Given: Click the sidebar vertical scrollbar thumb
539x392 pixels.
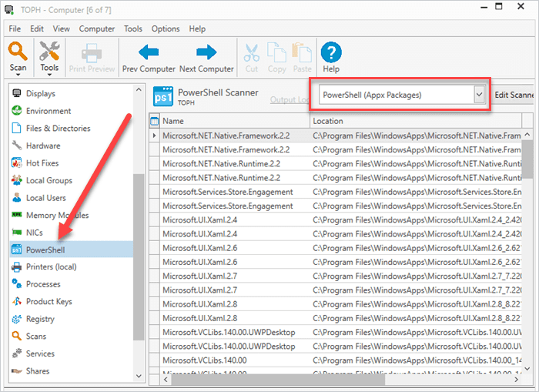Looking at the screenshot, I should click(139, 257).
